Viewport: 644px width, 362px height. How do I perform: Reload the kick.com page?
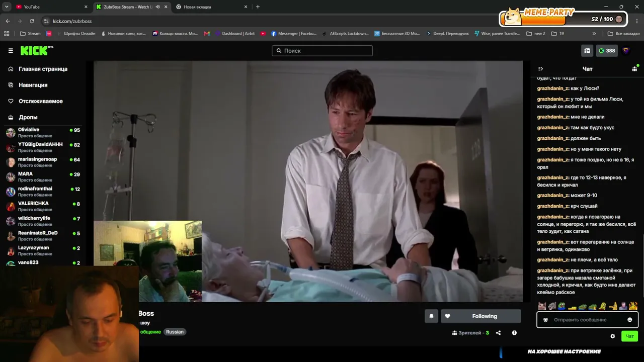coord(32,21)
